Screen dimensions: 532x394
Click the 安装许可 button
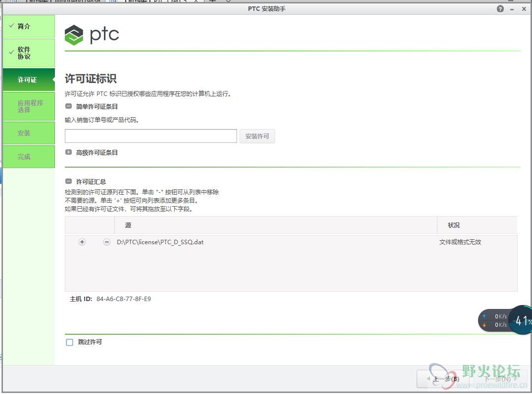tap(257, 136)
